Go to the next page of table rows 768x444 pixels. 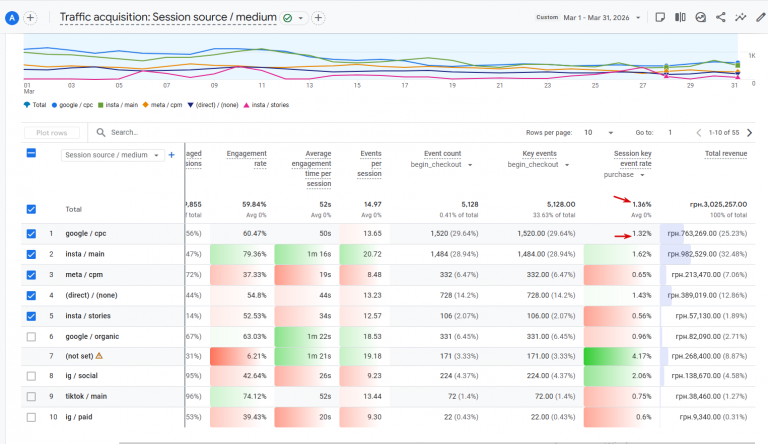click(x=749, y=132)
